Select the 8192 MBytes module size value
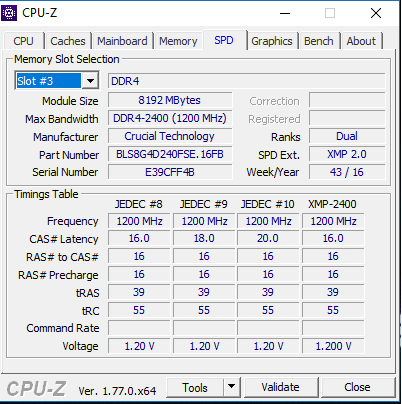 170,100
